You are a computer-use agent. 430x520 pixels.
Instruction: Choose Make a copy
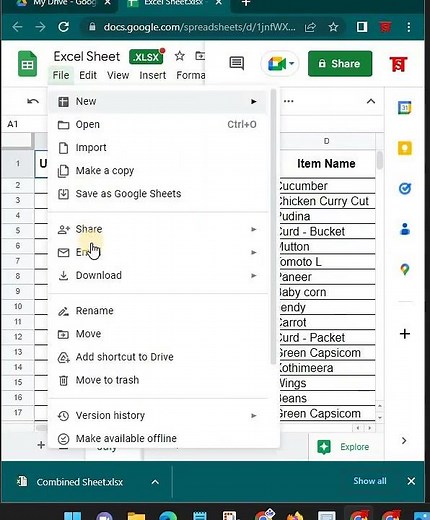(x=158, y=171)
